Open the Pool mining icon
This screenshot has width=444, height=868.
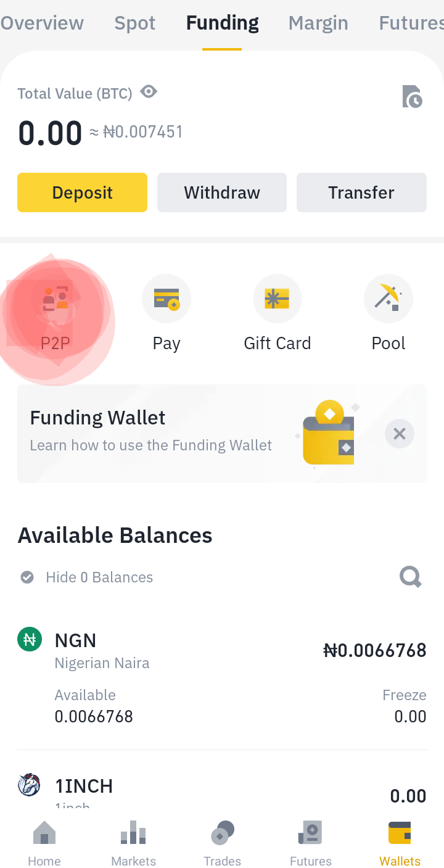click(388, 299)
